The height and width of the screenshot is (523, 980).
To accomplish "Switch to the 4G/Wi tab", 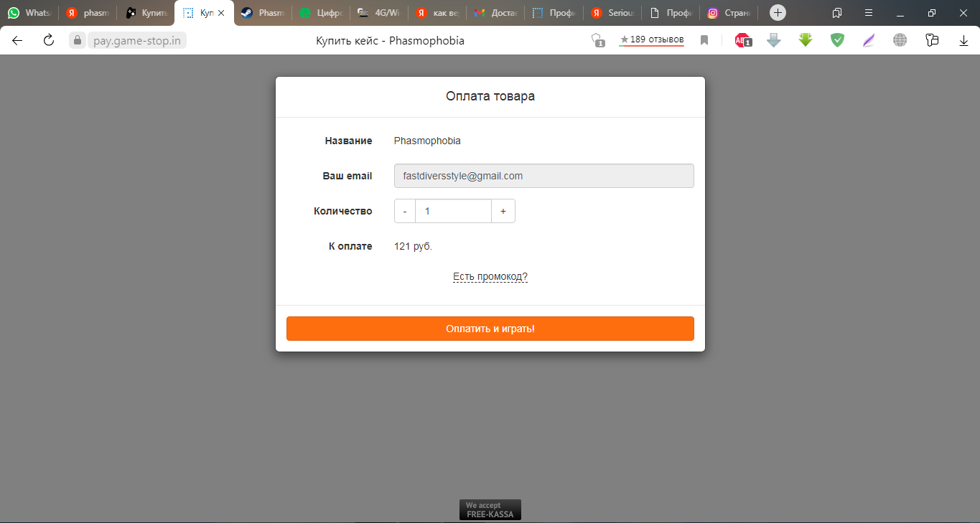I will [379, 13].
